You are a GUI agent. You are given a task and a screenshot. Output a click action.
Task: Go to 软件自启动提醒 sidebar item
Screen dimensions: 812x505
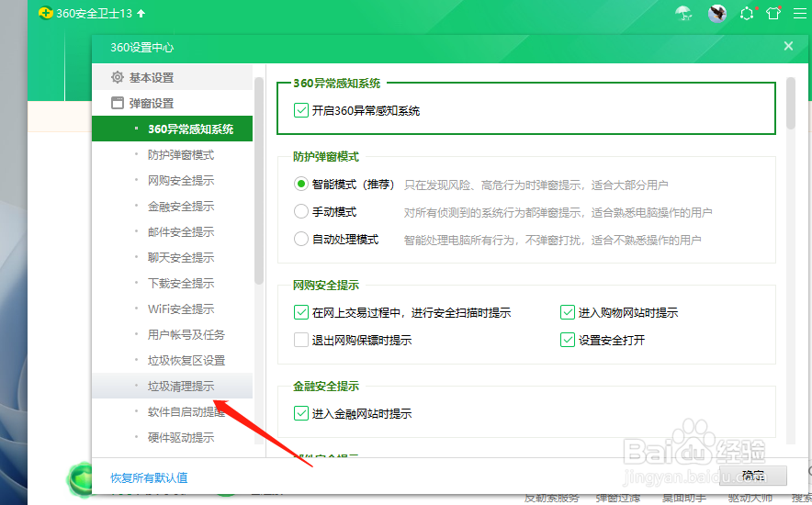pyautogui.click(x=172, y=412)
